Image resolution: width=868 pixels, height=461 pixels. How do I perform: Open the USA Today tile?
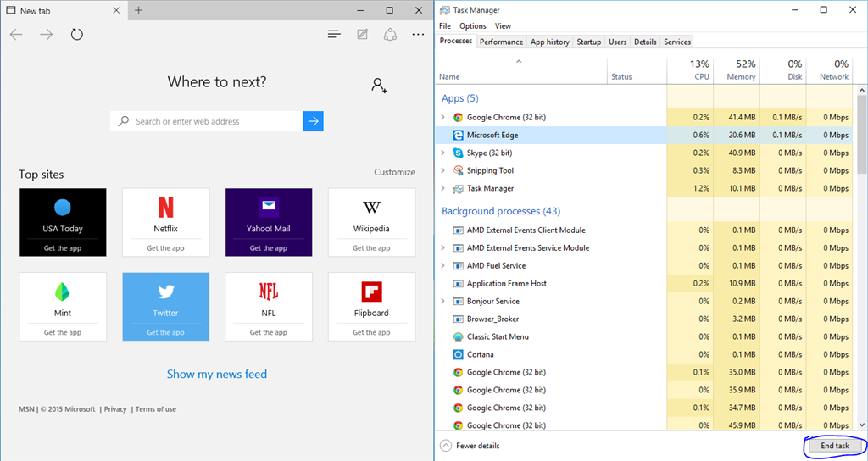pyautogui.click(x=63, y=222)
